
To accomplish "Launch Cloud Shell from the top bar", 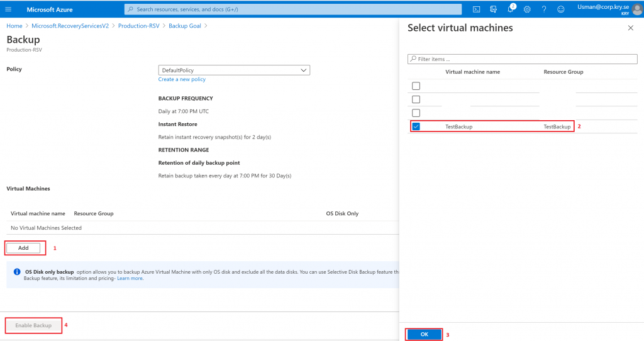I will click(477, 9).
